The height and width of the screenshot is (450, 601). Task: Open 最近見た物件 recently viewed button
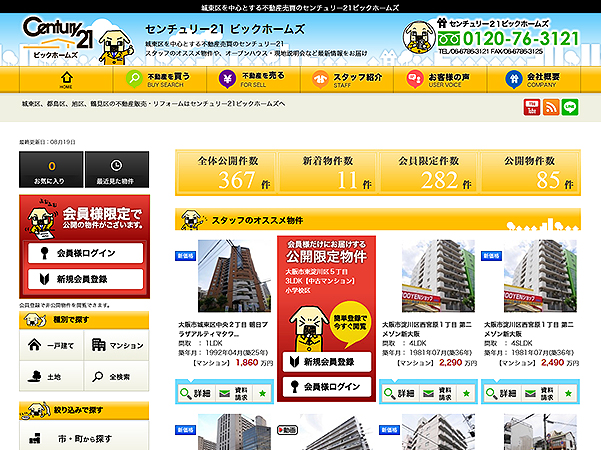tap(117, 169)
